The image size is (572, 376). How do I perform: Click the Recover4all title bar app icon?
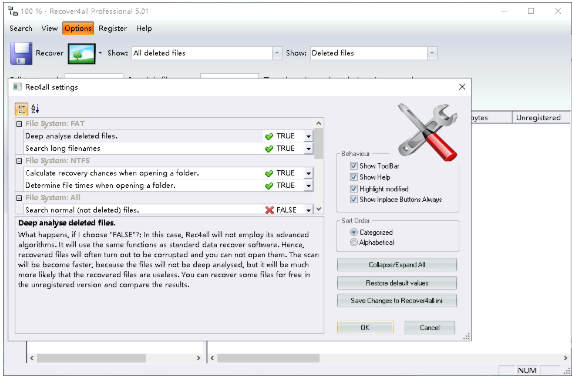pos(13,11)
